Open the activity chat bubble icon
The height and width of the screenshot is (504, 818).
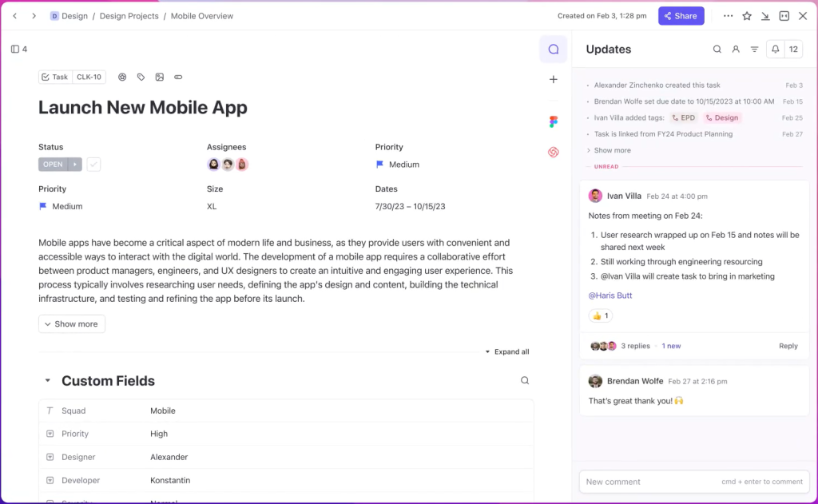(554, 50)
